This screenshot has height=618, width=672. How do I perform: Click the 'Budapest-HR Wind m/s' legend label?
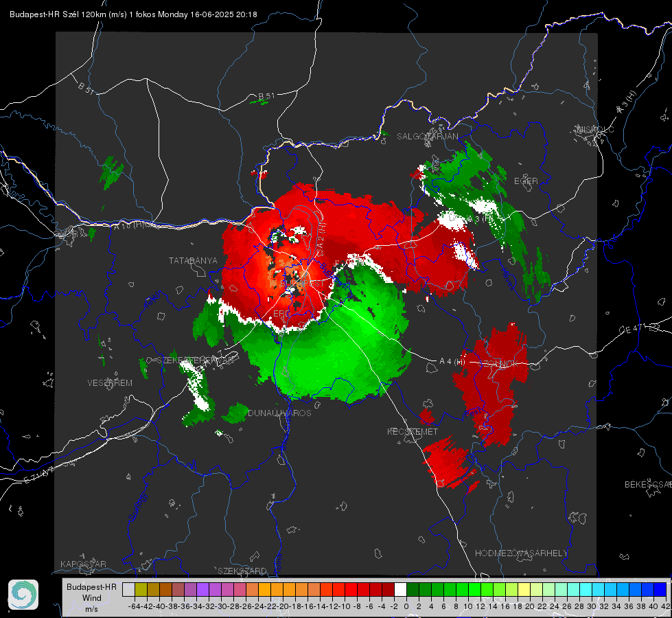point(92,597)
